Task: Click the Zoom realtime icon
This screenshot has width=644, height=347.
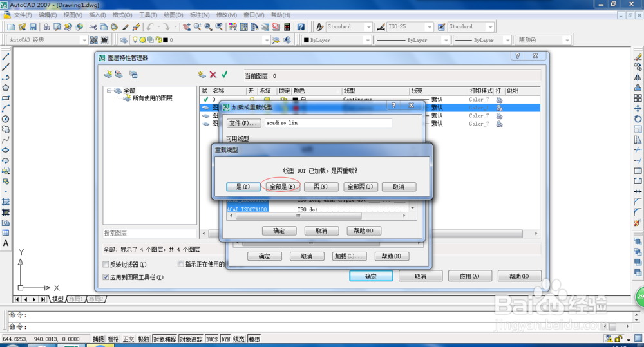Action: tap(198, 26)
